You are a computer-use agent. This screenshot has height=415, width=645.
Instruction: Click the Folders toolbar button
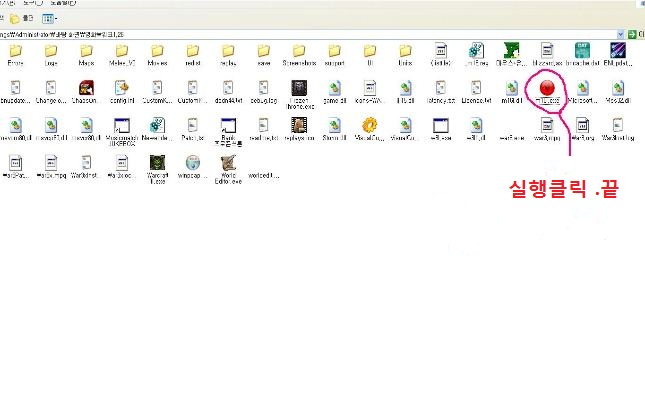pos(24,18)
